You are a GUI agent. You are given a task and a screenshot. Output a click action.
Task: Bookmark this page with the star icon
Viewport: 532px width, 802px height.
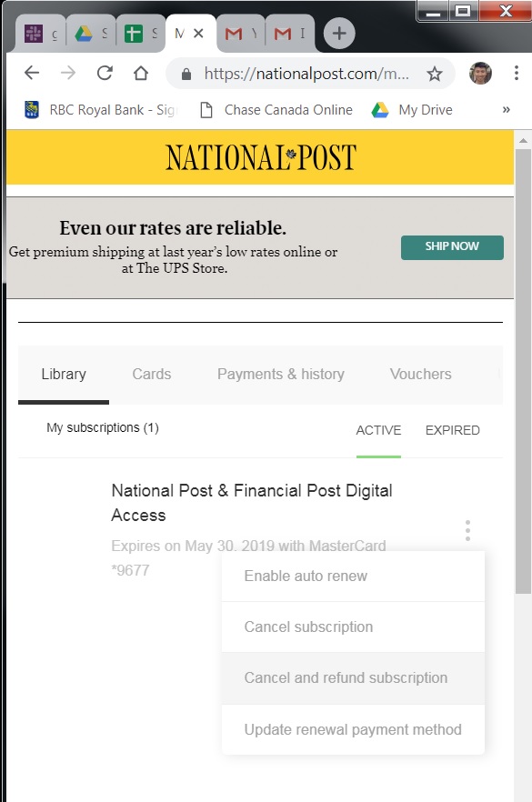click(435, 74)
